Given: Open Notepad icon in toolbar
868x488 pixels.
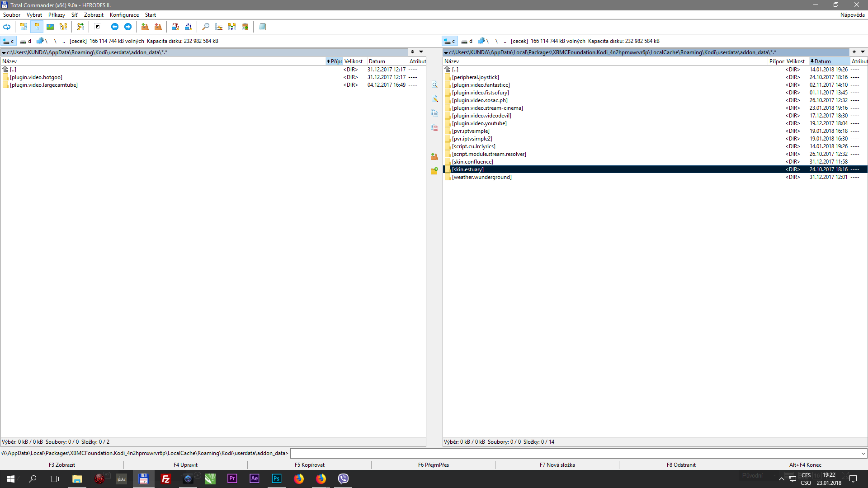Looking at the screenshot, I should pos(262,27).
